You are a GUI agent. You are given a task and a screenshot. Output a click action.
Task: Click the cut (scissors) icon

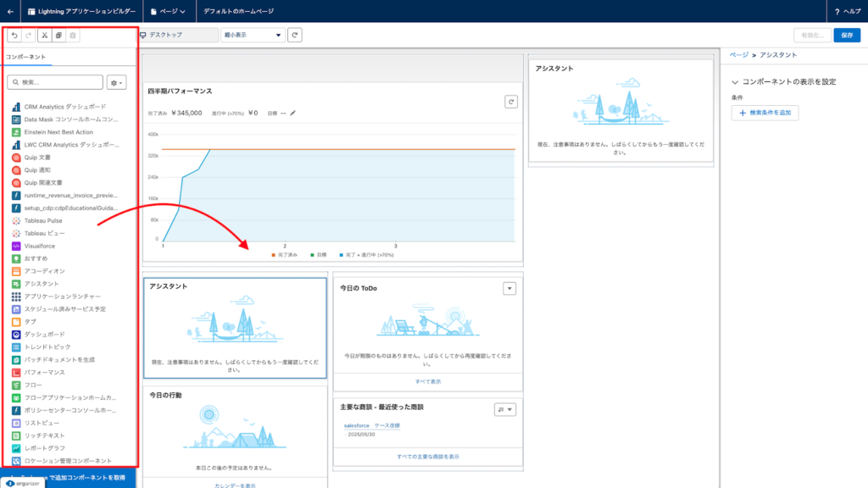tap(45, 36)
